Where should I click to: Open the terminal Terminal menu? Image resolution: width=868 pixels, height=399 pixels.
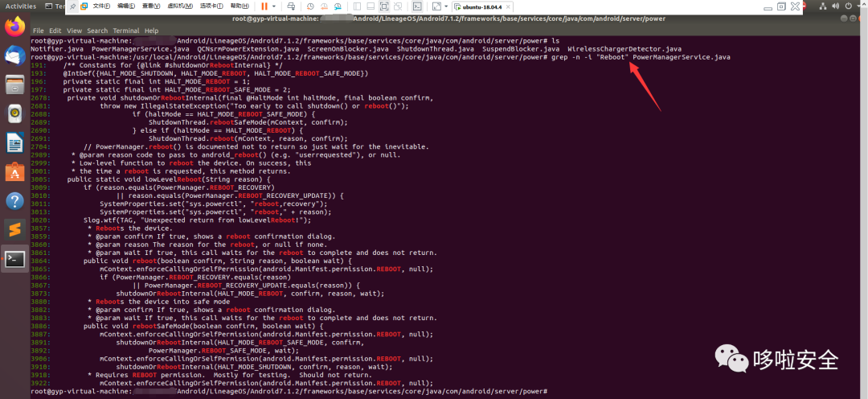[126, 31]
